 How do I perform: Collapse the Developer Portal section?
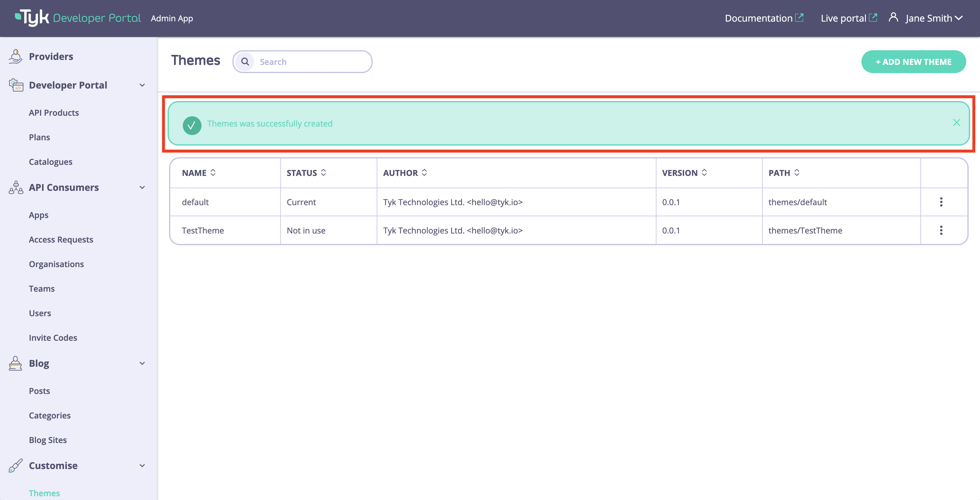142,85
